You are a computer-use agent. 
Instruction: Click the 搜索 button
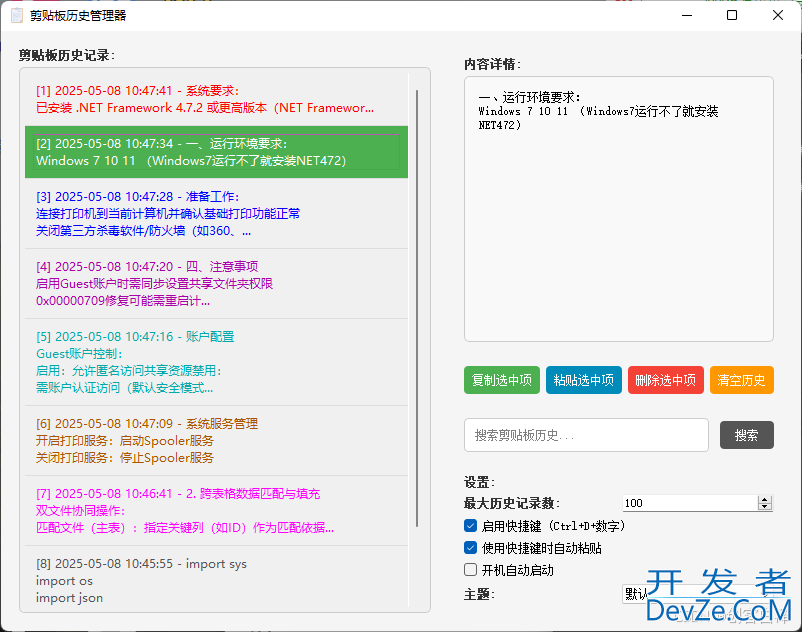[747, 435]
